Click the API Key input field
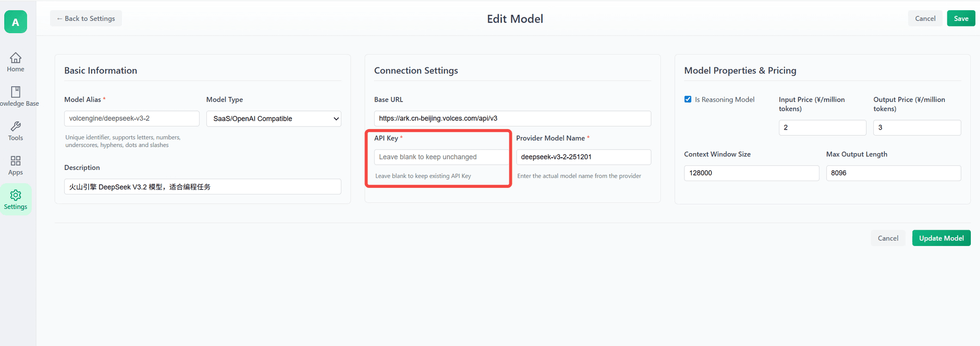This screenshot has height=346, width=980. [441, 157]
